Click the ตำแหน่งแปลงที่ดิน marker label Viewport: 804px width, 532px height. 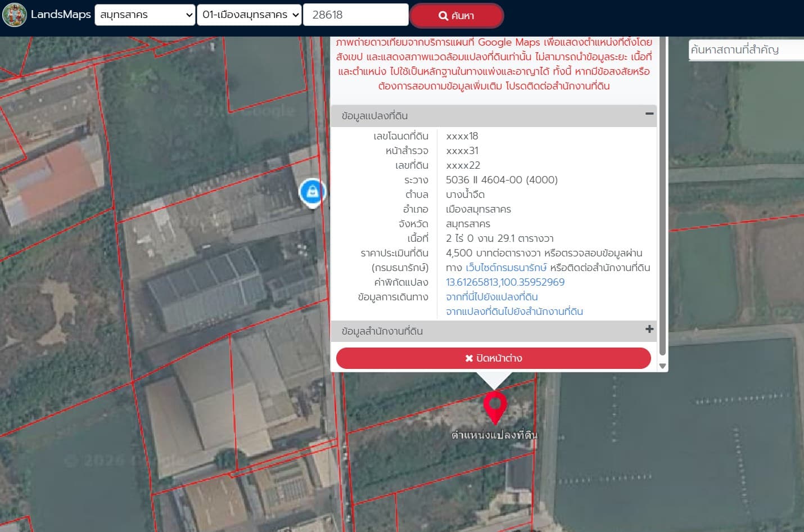tap(494, 435)
